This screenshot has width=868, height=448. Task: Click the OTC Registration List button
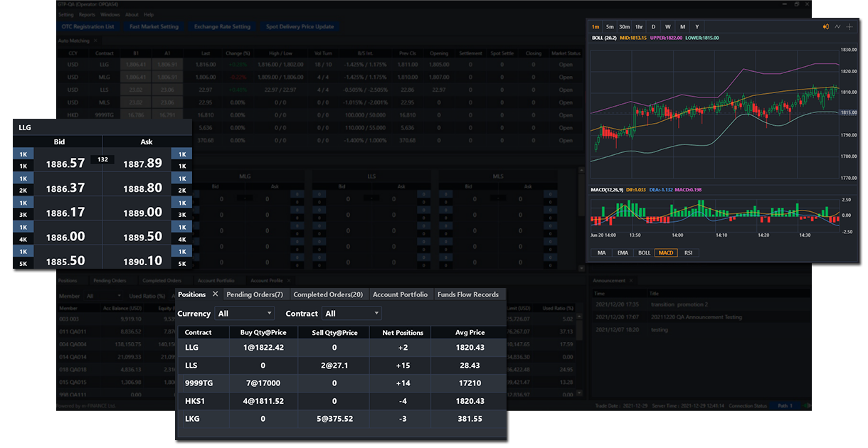(89, 27)
